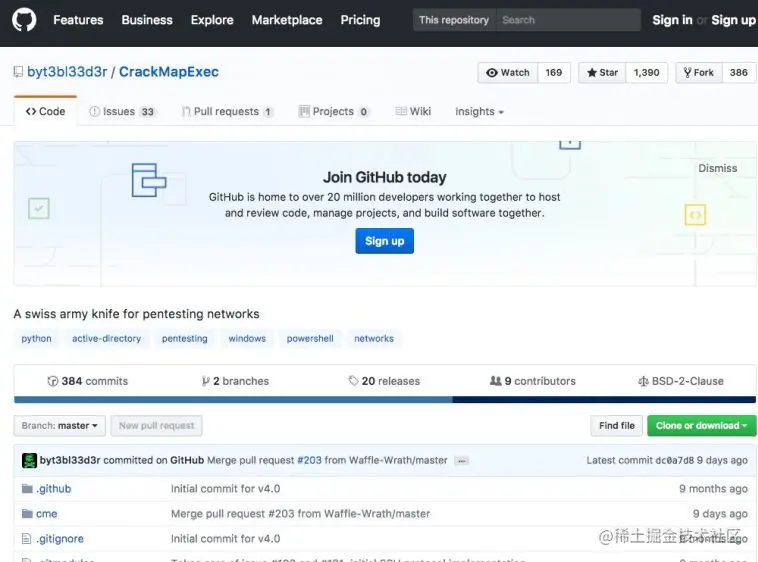Expand the Insights dropdown

[479, 112]
